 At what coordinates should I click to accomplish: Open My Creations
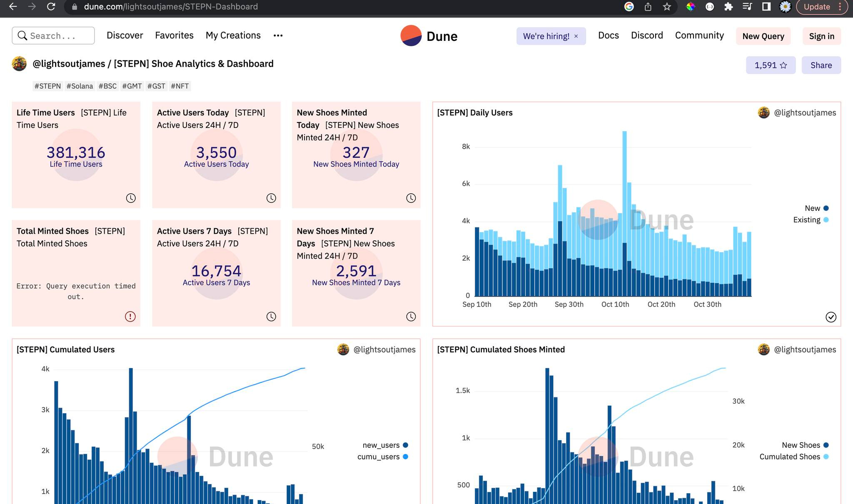pos(233,35)
